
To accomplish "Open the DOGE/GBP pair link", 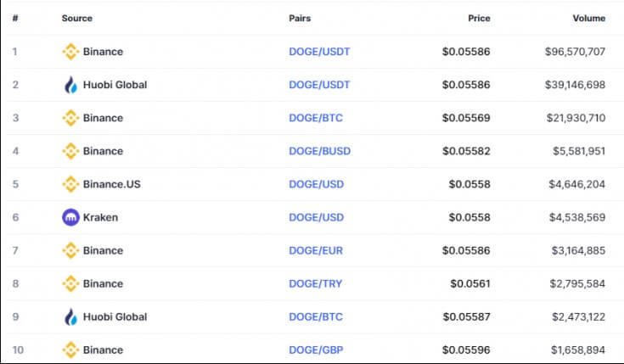I will (x=316, y=350).
